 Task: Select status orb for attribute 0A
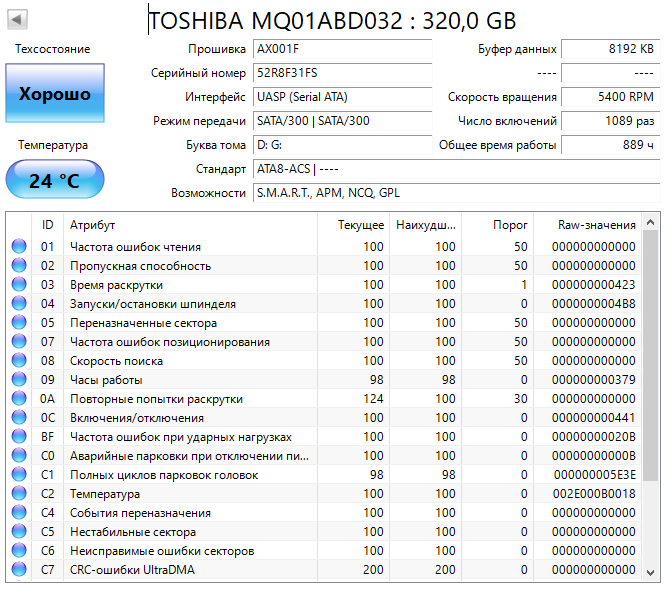pos(19,399)
